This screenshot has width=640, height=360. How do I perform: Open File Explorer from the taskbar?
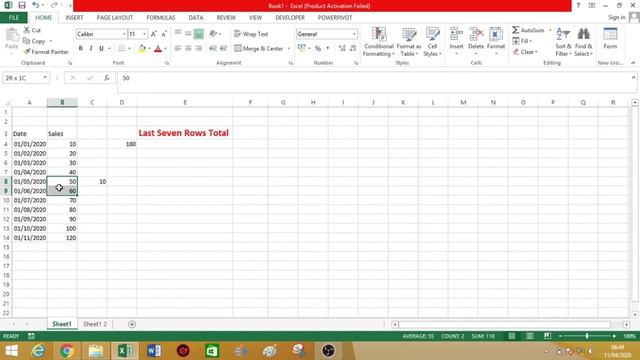pos(96,351)
